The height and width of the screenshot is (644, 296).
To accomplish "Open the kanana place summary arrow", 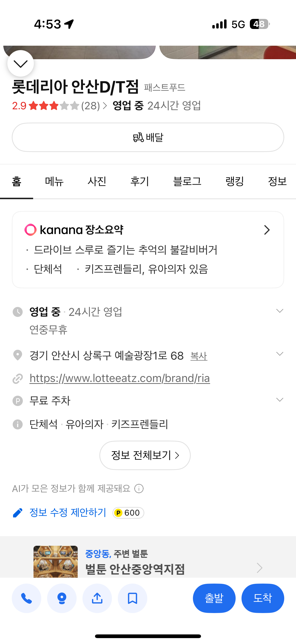I will pos(267,230).
